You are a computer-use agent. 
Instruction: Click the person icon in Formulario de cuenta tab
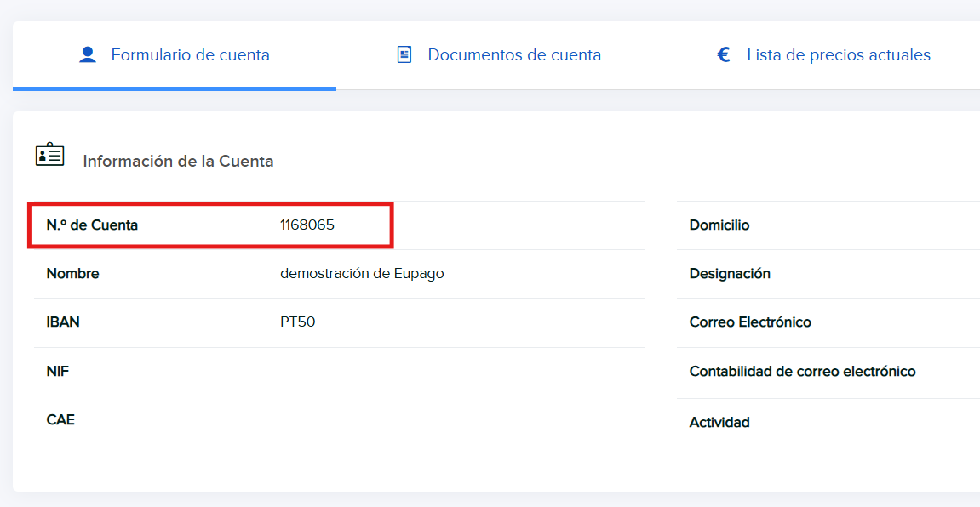(87, 55)
